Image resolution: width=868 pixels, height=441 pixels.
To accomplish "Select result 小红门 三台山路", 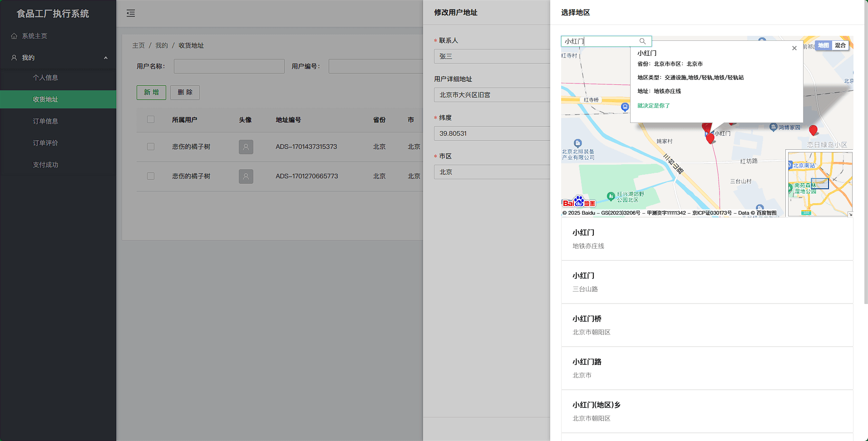I will click(707, 282).
